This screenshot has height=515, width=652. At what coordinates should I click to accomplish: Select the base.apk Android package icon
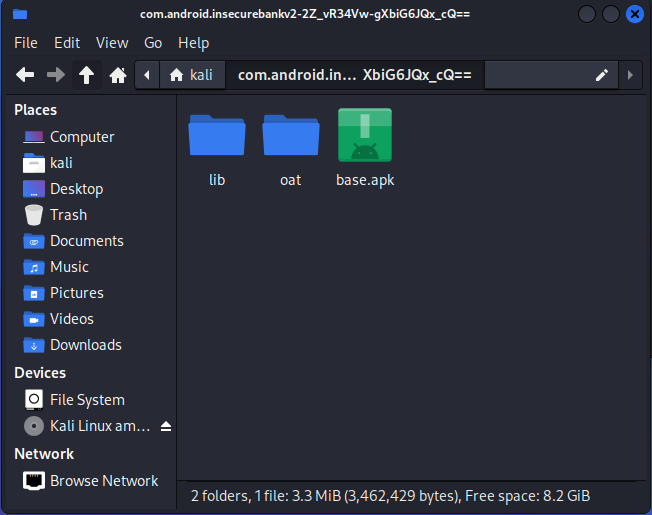(365, 135)
